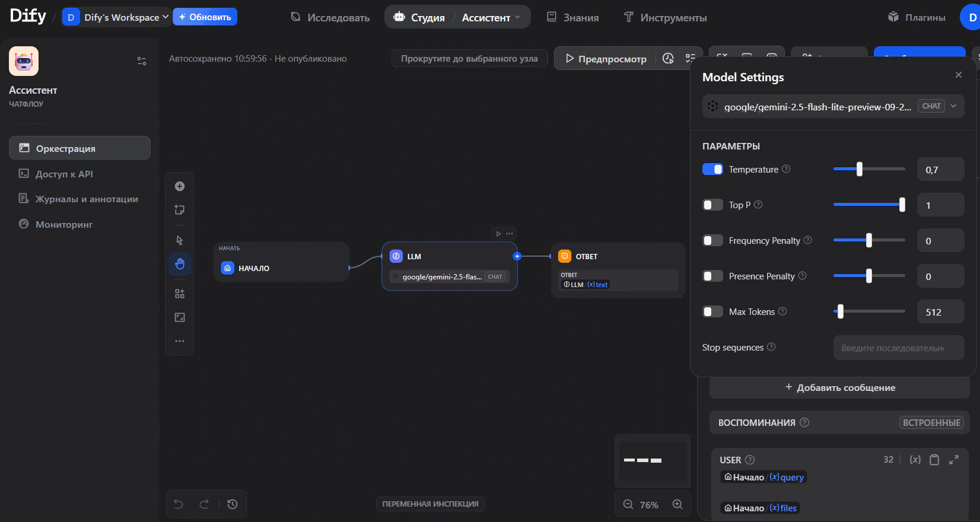Click the redo arrow icon
This screenshot has height=522, width=980.
(x=204, y=504)
